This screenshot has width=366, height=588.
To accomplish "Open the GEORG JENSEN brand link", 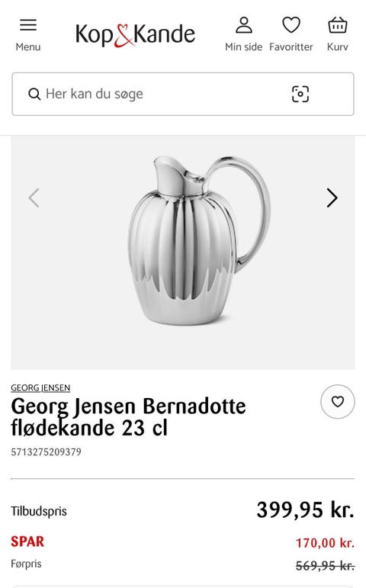I will [x=40, y=387].
